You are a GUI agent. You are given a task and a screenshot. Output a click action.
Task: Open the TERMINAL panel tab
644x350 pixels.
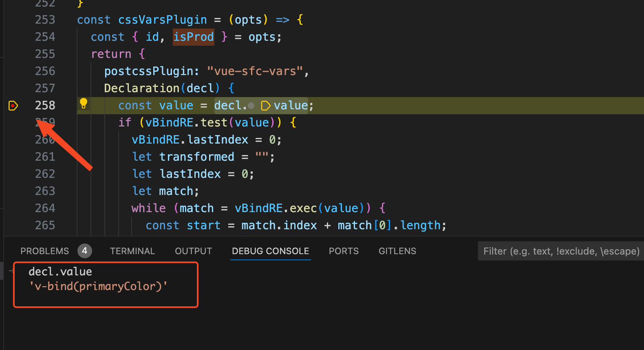coord(132,251)
